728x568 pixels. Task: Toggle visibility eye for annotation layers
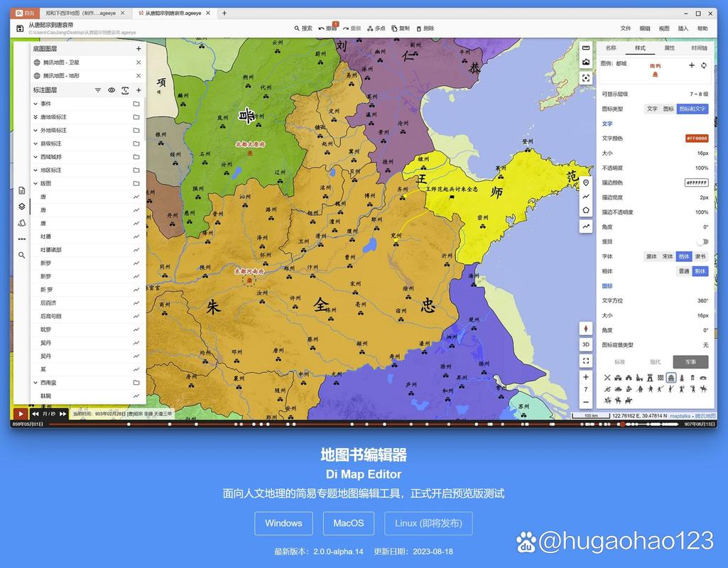[x=112, y=90]
